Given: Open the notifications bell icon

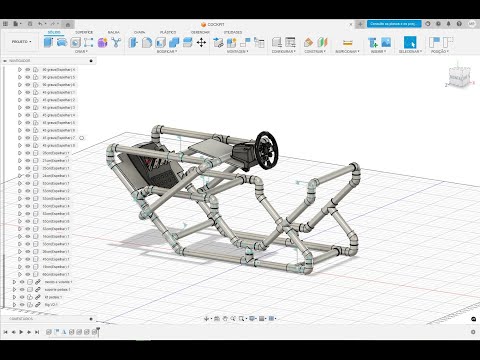Looking at the screenshot, I should coord(449,24).
